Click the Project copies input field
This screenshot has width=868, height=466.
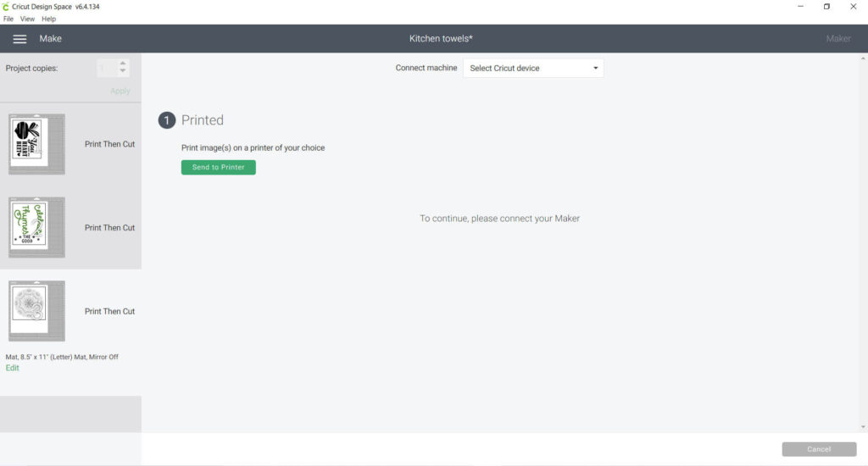(107, 68)
